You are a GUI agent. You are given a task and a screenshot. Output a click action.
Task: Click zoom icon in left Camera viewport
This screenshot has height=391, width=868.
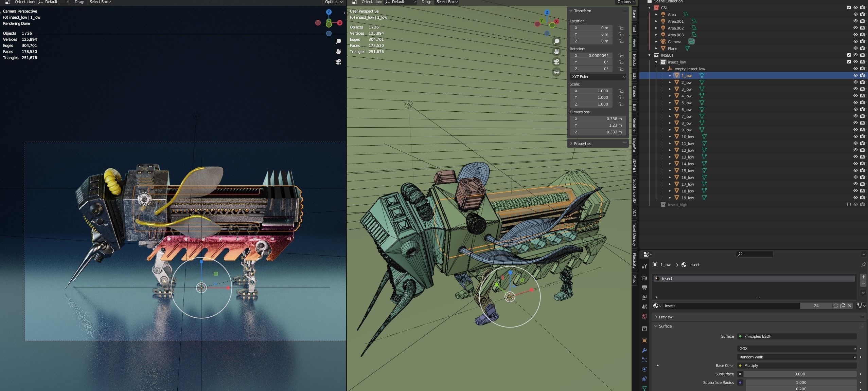(x=338, y=41)
